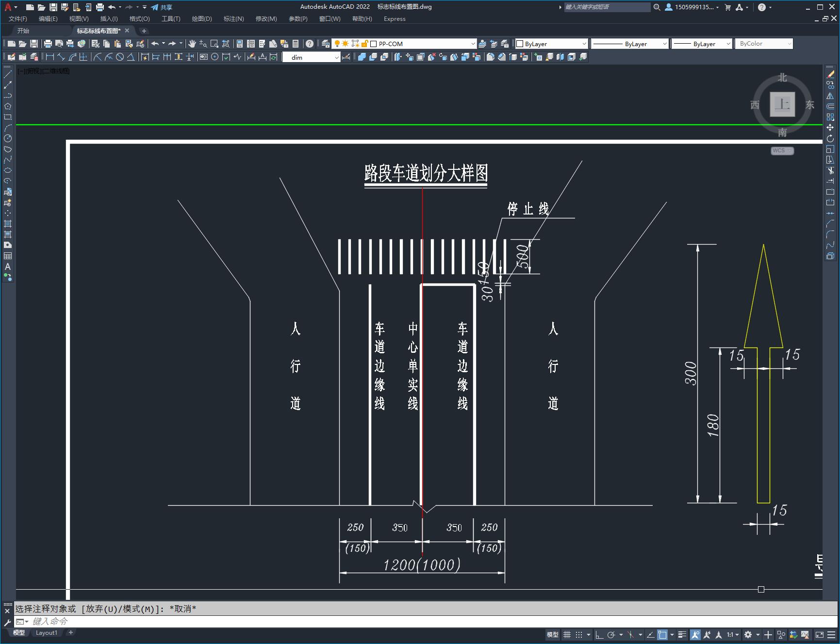The image size is (840, 644).
Task: Select the Hatch tool
Action: [8, 224]
